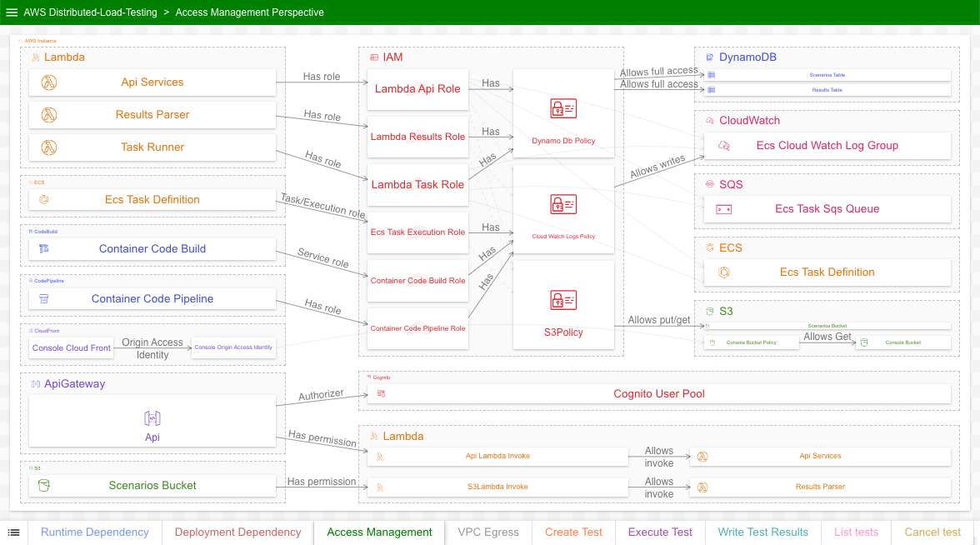Click the AWS Distributed-Load-Testing breadcrumb
Screen dimensions: 980x545
91,12
